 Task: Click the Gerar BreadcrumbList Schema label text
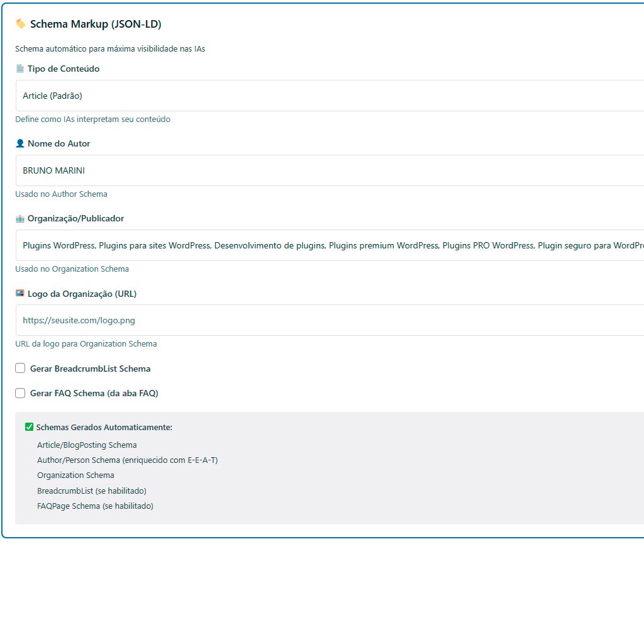90,369
